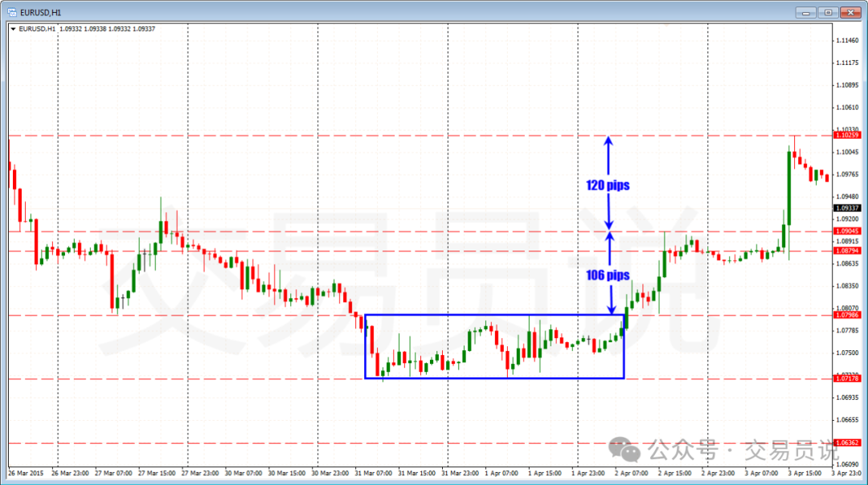
Task: Click the red 1.07178 price label
Action: (x=847, y=379)
